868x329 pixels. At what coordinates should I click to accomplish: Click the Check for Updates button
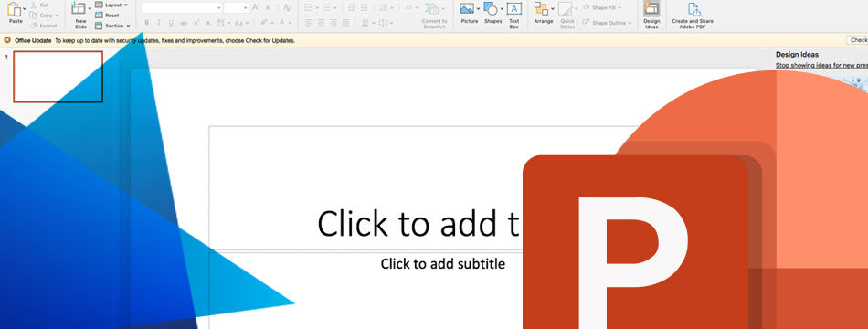pyautogui.click(x=857, y=40)
